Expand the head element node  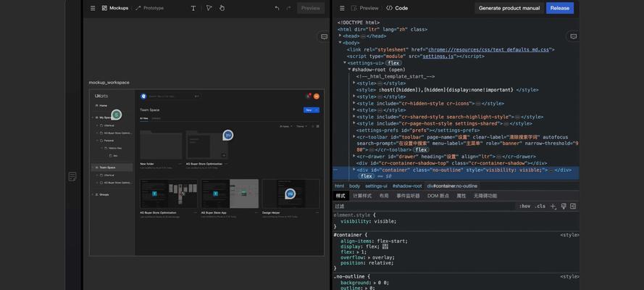tap(340, 36)
